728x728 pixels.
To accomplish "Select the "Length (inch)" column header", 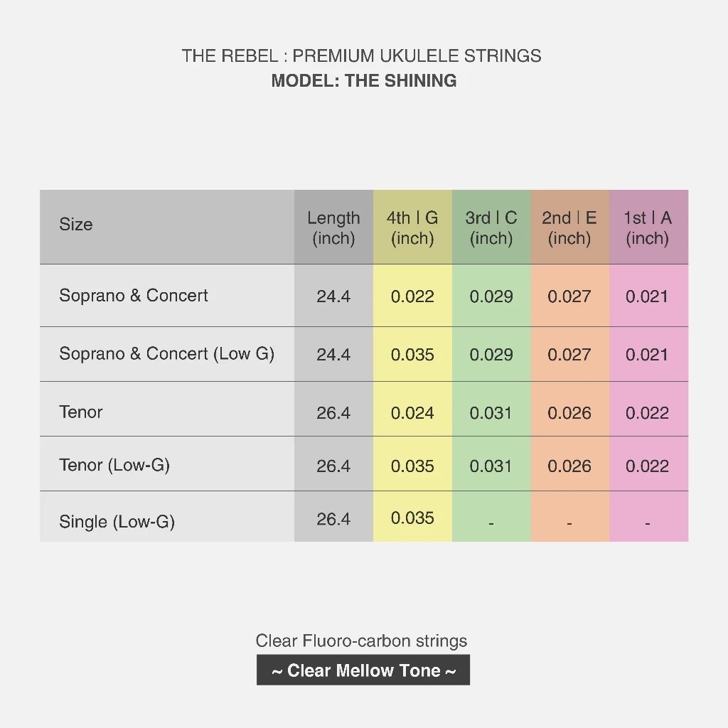I will click(x=333, y=227).
